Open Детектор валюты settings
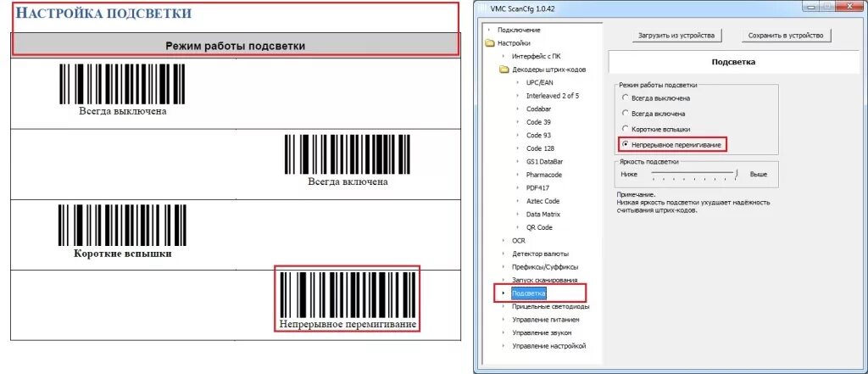The height and width of the screenshot is (374, 868). point(540,254)
